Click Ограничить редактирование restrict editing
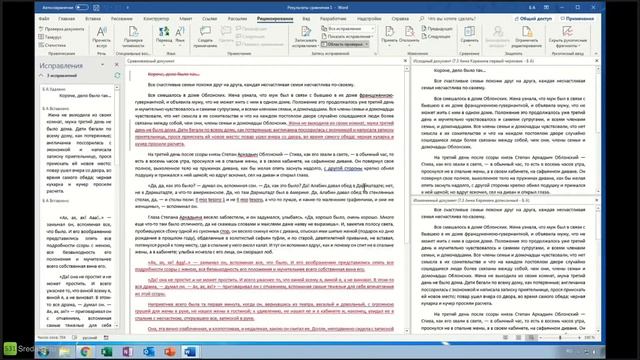 [x=527, y=37]
